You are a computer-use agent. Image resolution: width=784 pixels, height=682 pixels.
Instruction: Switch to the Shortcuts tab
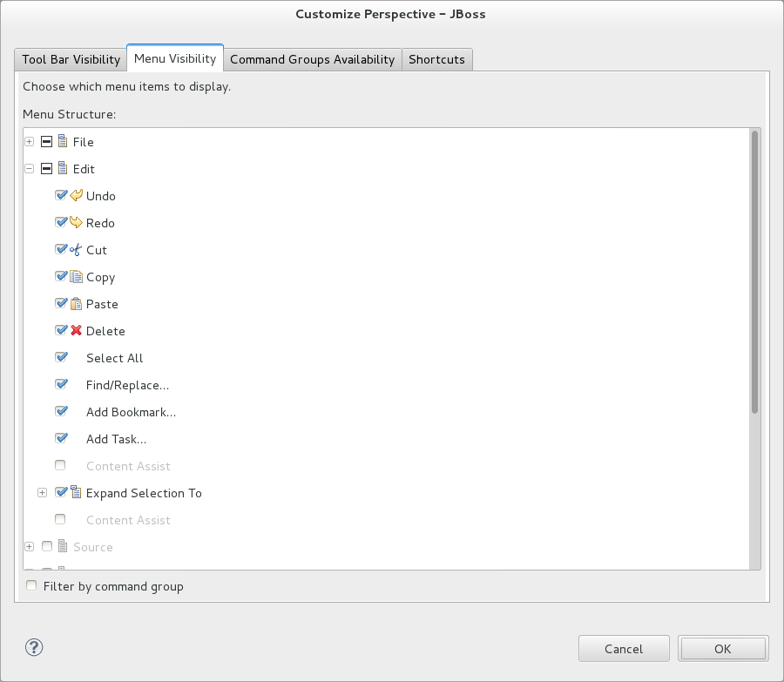[436, 58]
